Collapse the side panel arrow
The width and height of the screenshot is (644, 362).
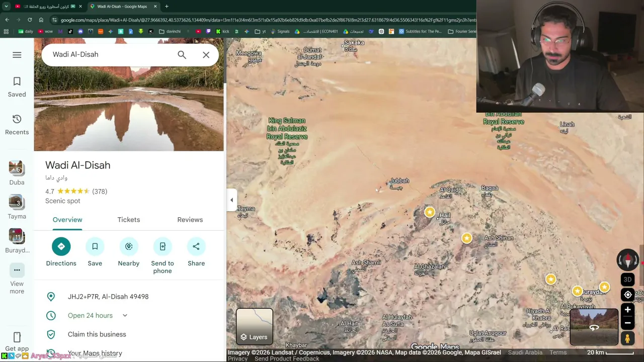231,200
